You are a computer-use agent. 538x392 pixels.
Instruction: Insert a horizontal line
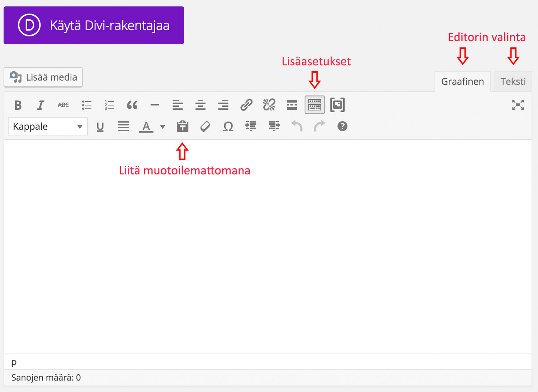point(155,105)
